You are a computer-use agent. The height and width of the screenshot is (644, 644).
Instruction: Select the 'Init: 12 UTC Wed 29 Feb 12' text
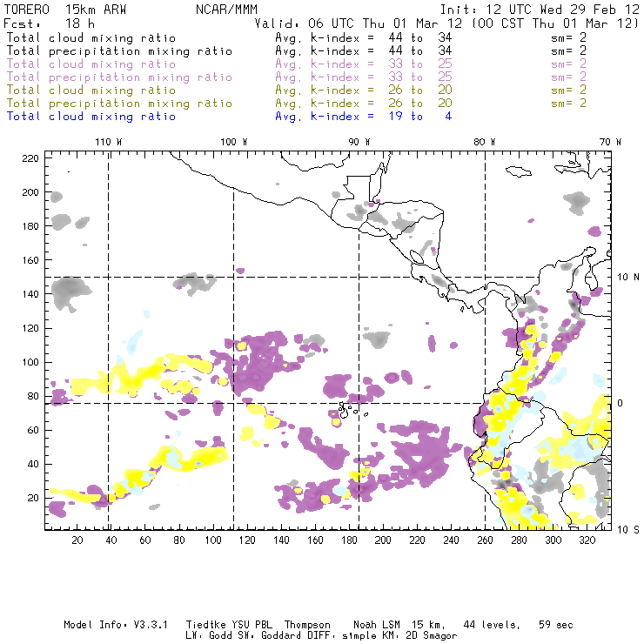tap(540, 10)
